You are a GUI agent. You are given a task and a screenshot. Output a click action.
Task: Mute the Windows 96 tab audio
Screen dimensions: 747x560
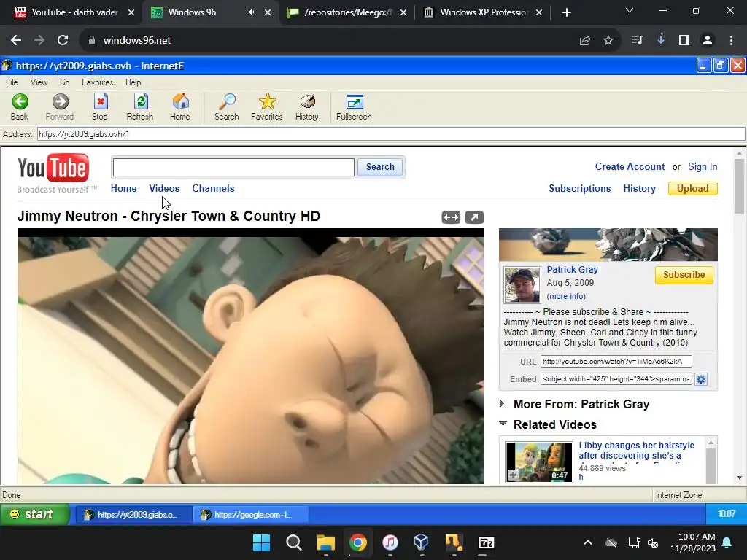coord(252,12)
